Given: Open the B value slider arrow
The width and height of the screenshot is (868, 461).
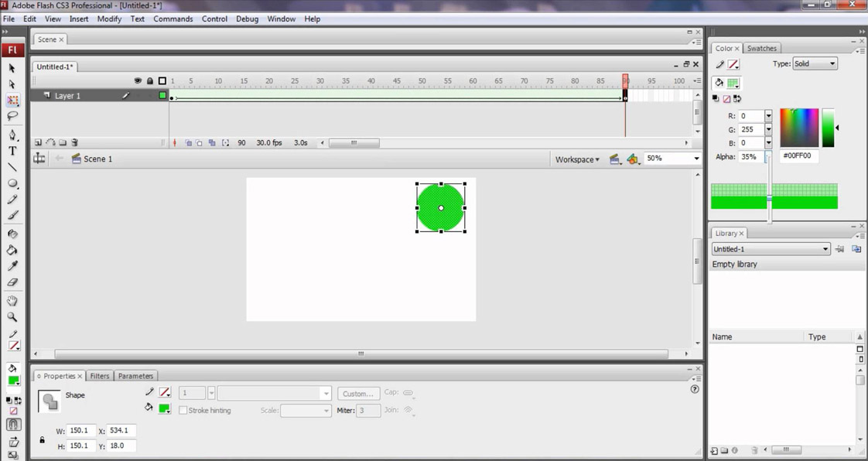Looking at the screenshot, I should pos(768,143).
